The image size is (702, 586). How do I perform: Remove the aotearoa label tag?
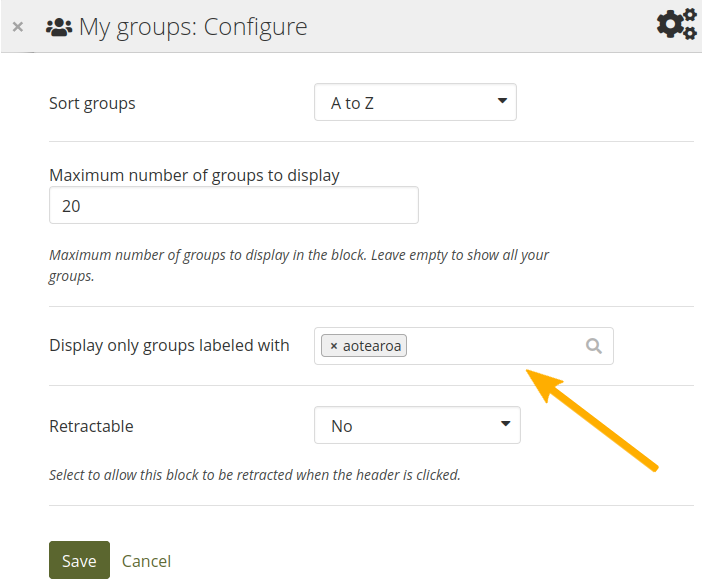pyautogui.click(x=334, y=346)
